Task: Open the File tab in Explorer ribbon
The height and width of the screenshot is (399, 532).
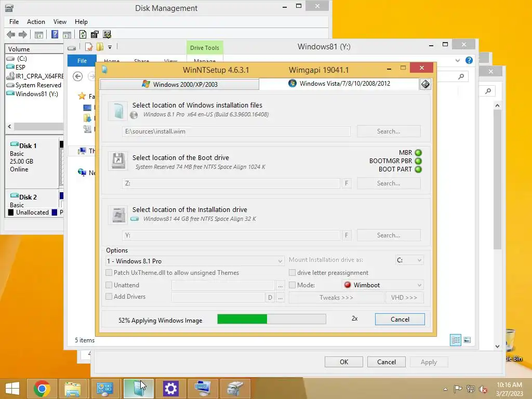Action: point(82,61)
